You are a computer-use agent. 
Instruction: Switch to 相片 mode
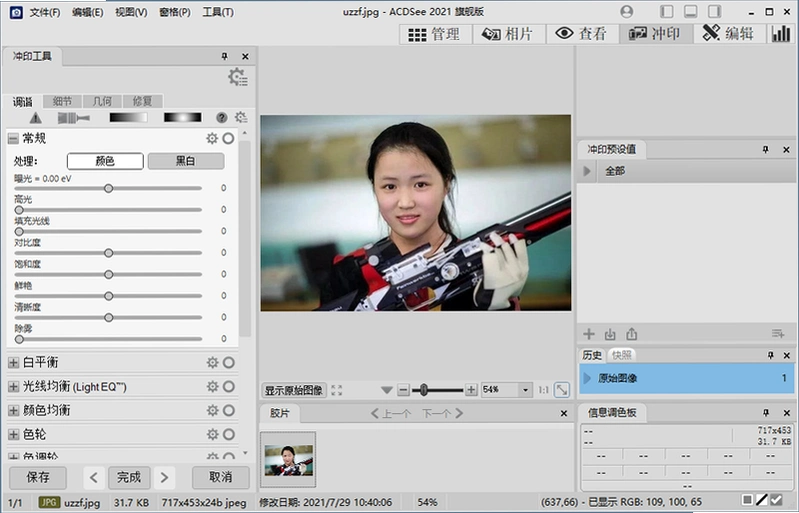[508, 34]
